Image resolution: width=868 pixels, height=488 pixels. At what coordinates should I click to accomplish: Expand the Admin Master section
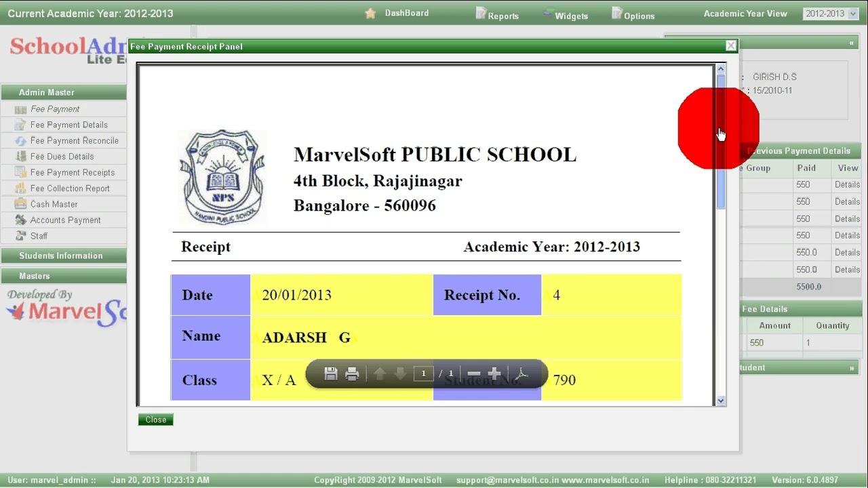pyautogui.click(x=63, y=92)
